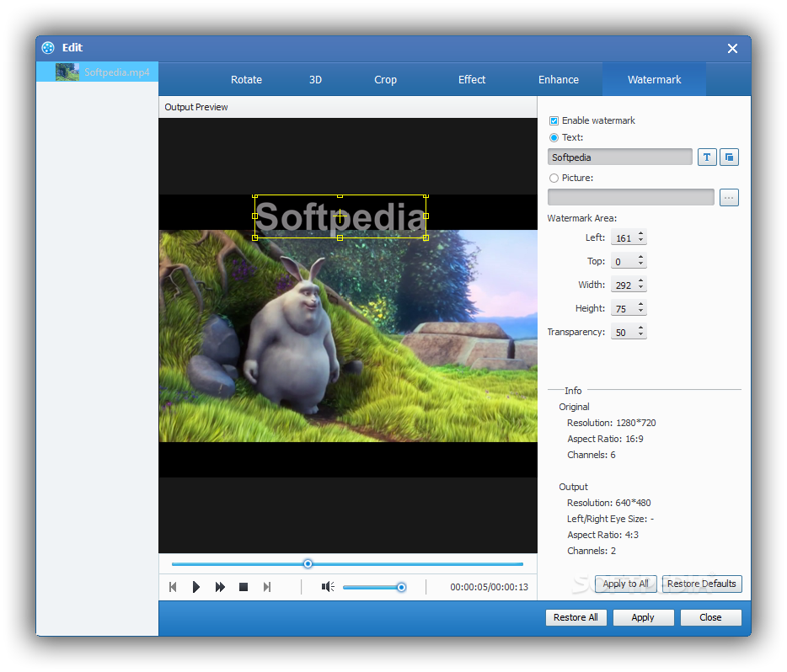This screenshot has width=787, height=672.
Task: Switch to the Effect tab
Action: coord(472,80)
